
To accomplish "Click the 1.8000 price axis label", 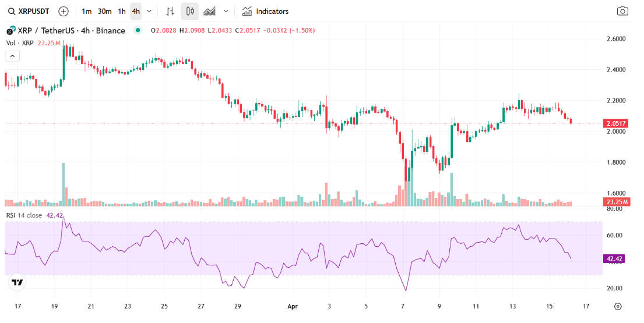I will (x=616, y=162).
